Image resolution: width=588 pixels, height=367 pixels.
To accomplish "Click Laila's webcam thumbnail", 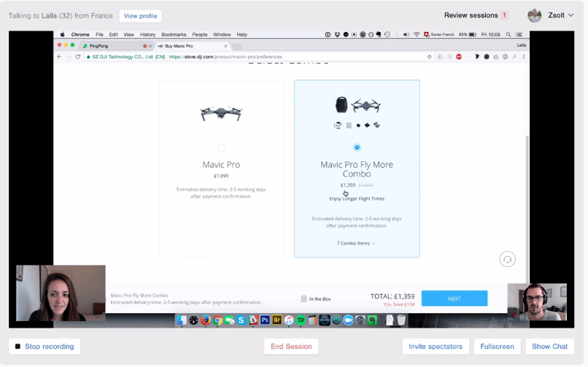I will tap(61, 293).
